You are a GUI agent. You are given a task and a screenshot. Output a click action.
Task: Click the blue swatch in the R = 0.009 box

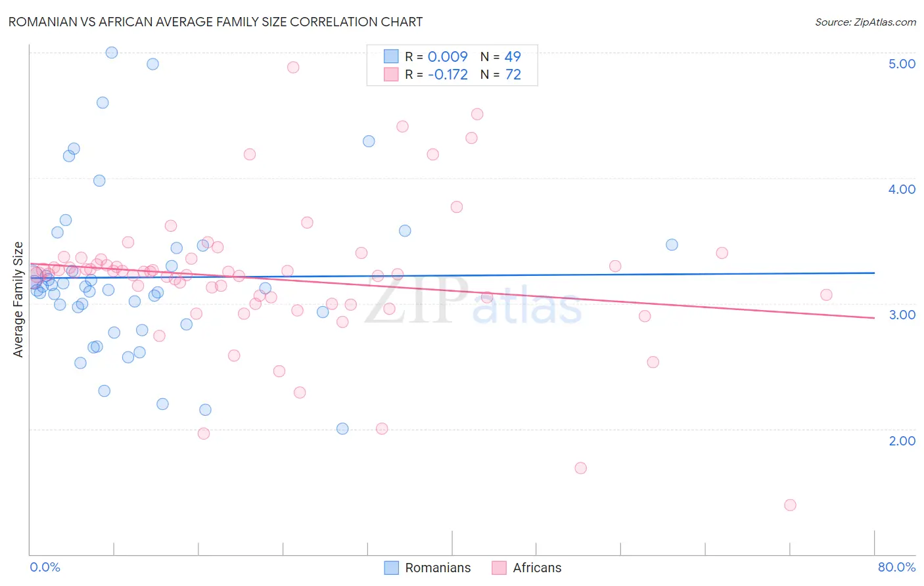(x=391, y=56)
